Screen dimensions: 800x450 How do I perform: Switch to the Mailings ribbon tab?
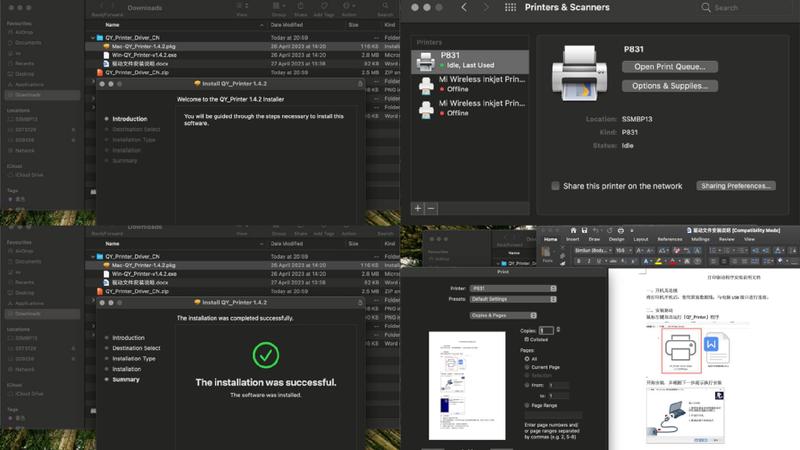[701, 239]
